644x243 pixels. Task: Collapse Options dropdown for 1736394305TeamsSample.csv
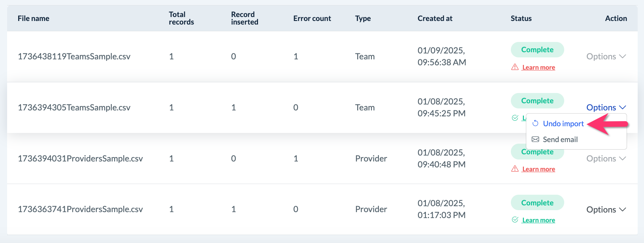(606, 108)
